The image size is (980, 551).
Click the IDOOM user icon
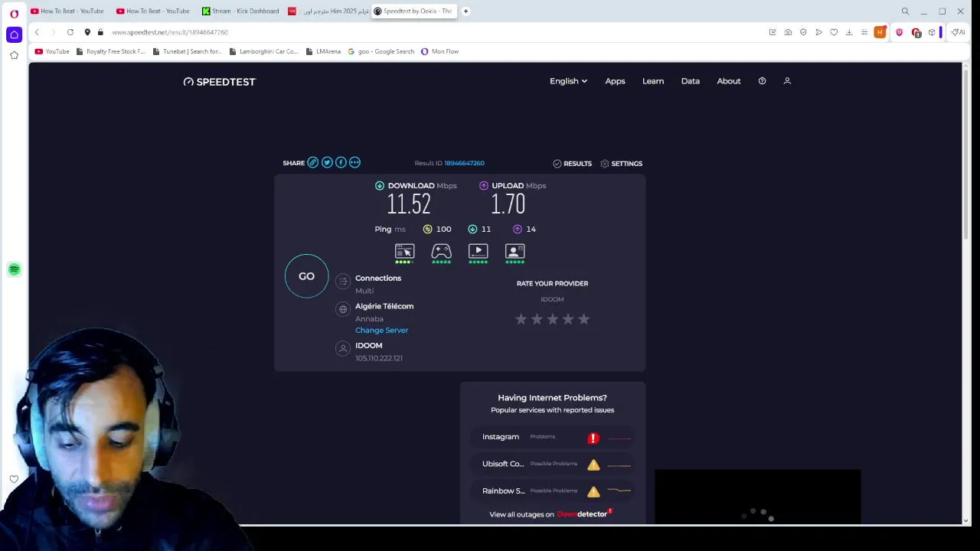(343, 348)
